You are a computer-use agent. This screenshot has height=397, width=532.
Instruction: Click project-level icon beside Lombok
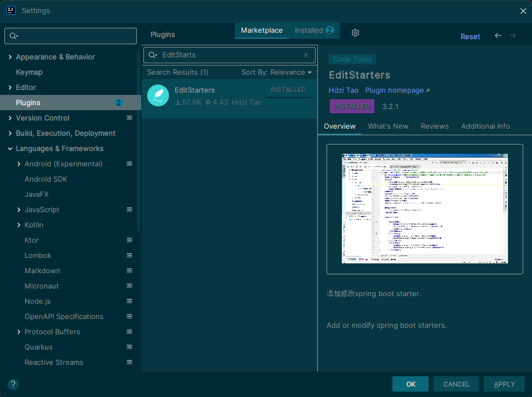[129, 255]
